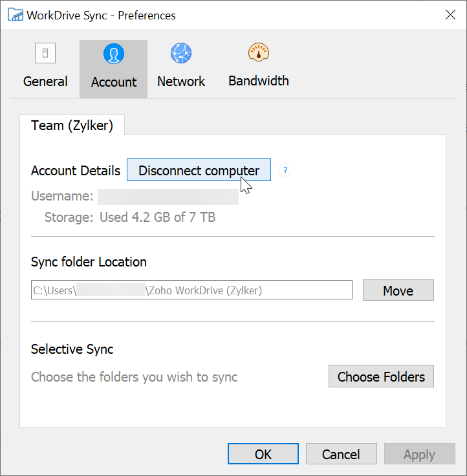Switch to the Bandwidth tab label

(259, 81)
